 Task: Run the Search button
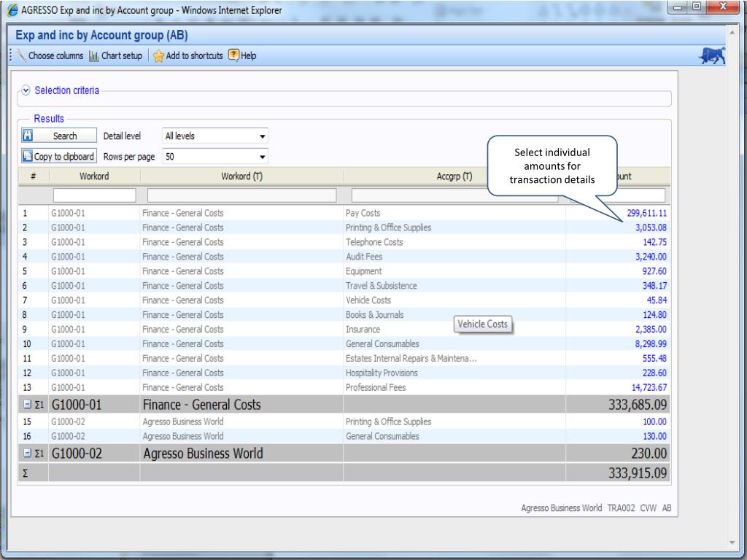point(59,135)
